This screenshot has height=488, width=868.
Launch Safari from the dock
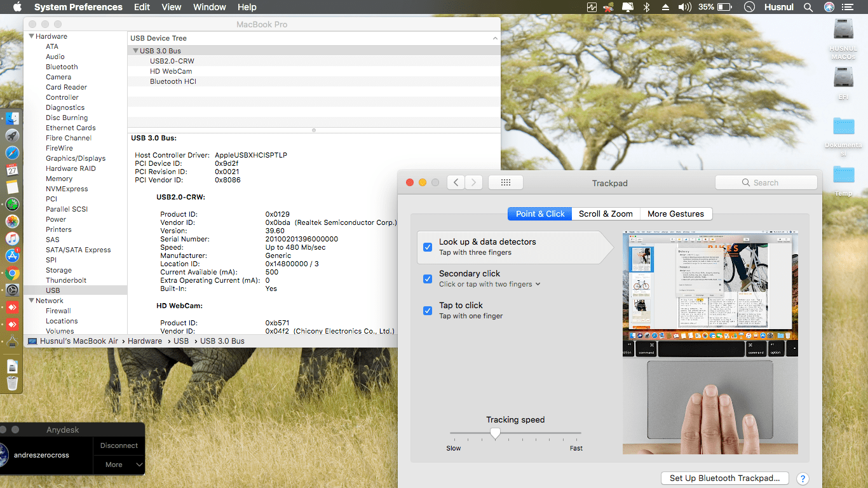(x=12, y=152)
